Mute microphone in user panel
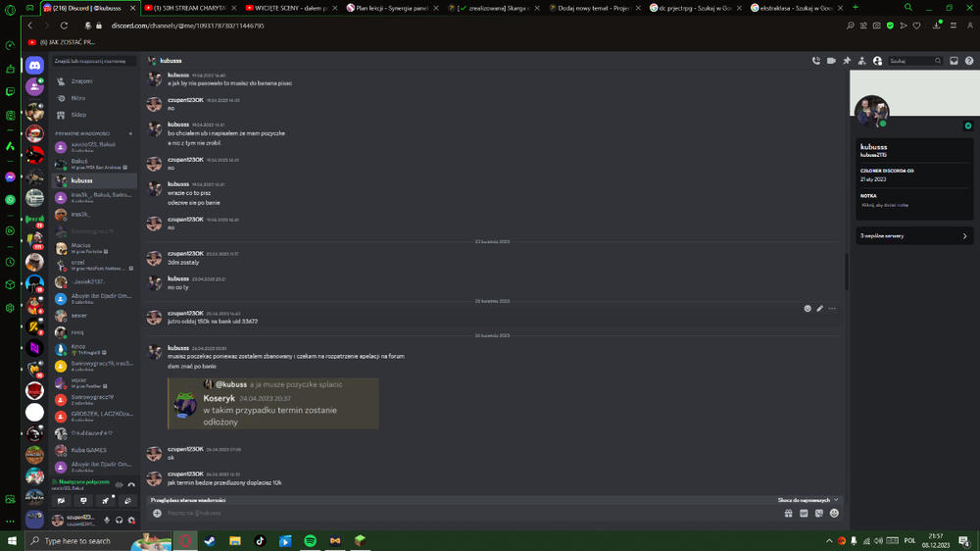This screenshot has width=980, height=551. [x=107, y=521]
